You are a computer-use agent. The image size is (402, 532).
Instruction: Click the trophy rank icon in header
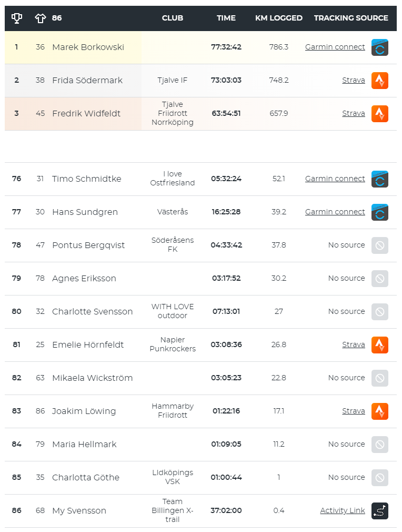[17, 18]
